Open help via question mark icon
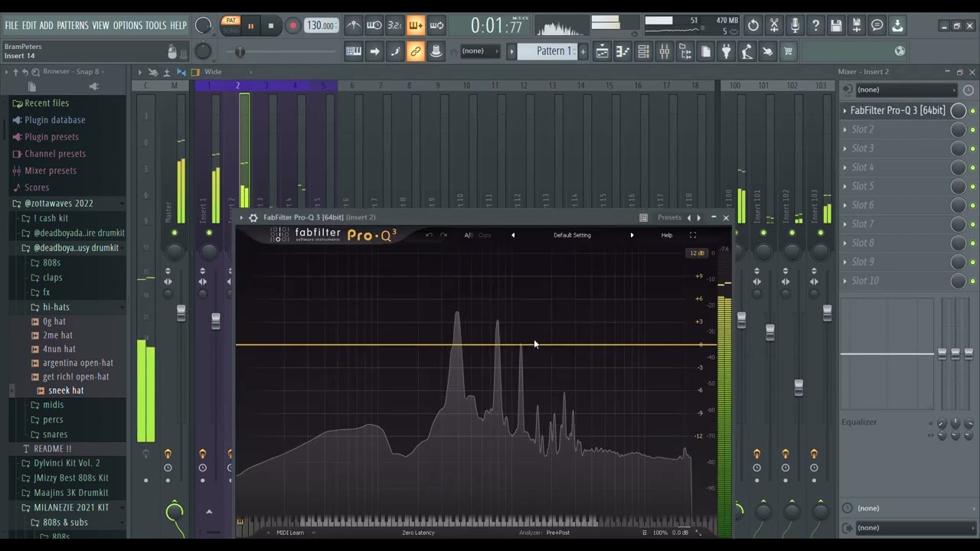The height and width of the screenshot is (551, 980). pyautogui.click(x=815, y=25)
